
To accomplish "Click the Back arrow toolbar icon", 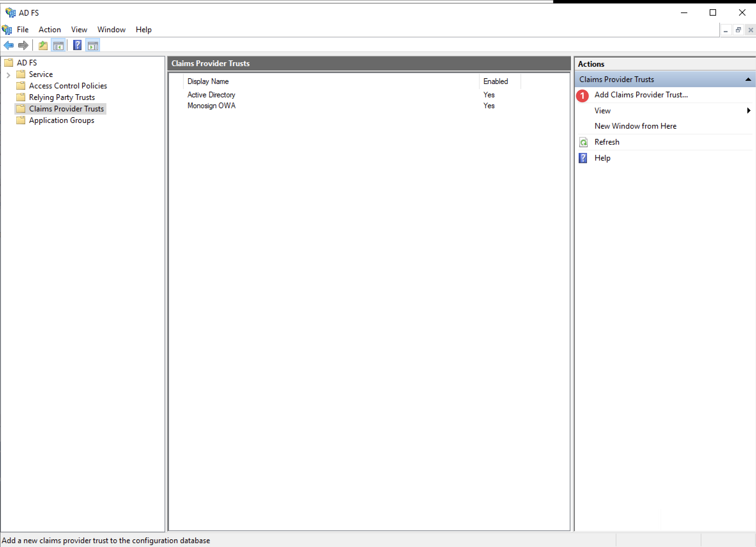I will (x=9, y=45).
